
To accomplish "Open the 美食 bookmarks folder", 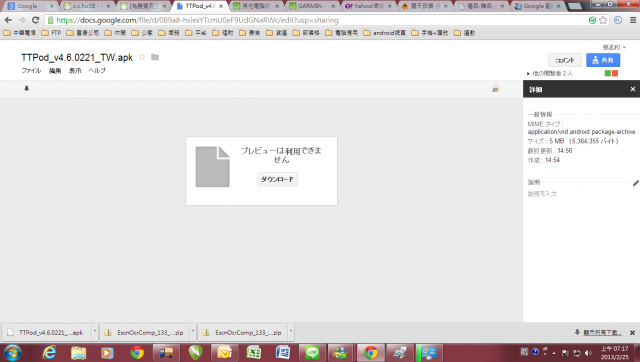I will [x=249, y=33].
